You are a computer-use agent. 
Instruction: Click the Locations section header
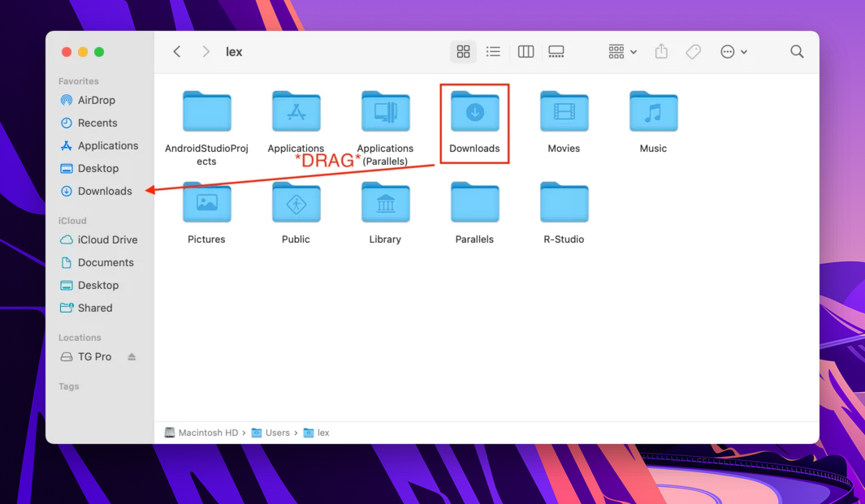(x=80, y=338)
